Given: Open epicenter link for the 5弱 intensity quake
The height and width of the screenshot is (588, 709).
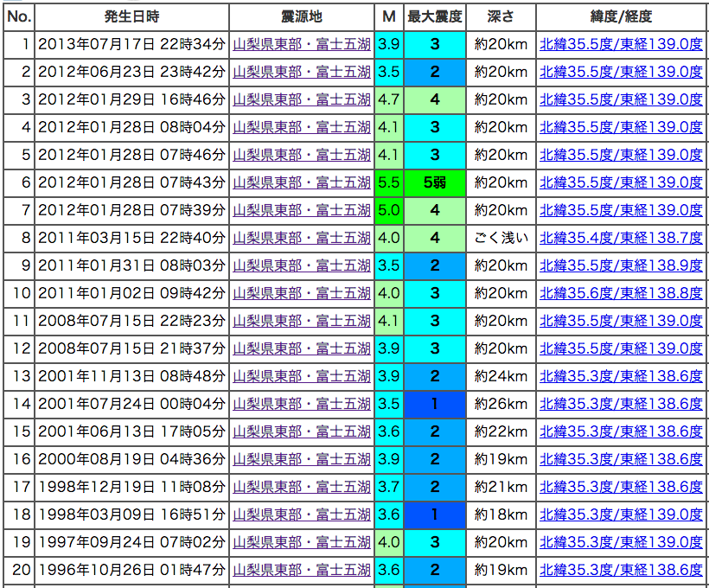Looking at the screenshot, I should [x=302, y=184].
